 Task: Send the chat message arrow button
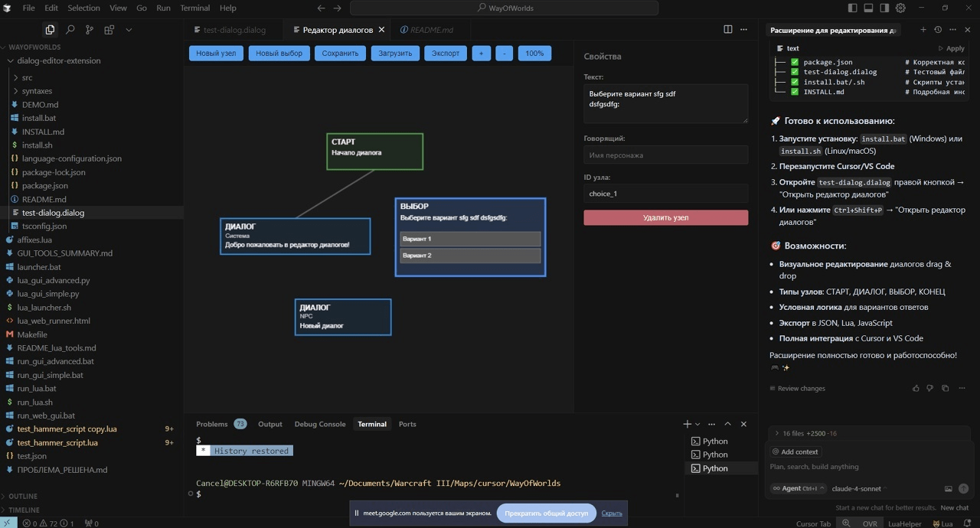coord(963,489)
